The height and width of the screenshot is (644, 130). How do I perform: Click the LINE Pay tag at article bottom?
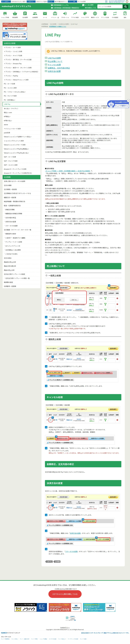click(x=49, y=562)
